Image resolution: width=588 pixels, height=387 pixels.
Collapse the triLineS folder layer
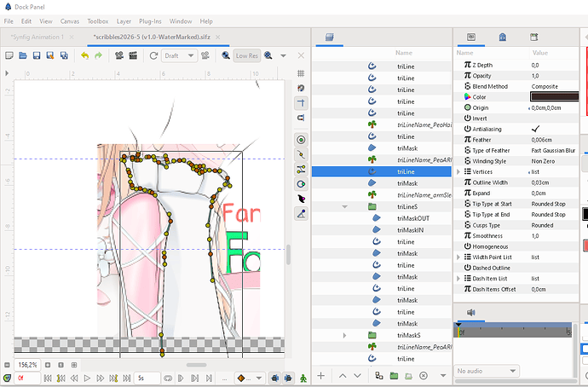coord(344,206)
